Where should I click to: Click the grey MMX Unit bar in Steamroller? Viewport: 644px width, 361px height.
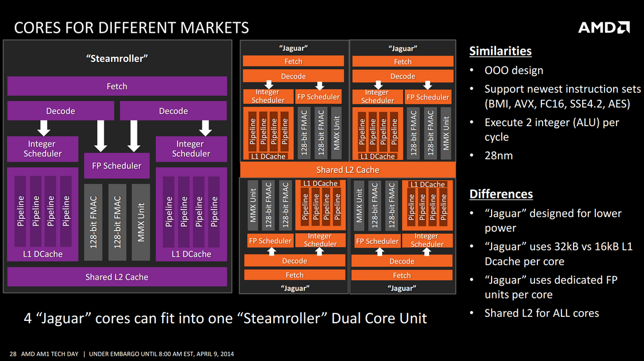pyautogui.click(x=141, y=222)
